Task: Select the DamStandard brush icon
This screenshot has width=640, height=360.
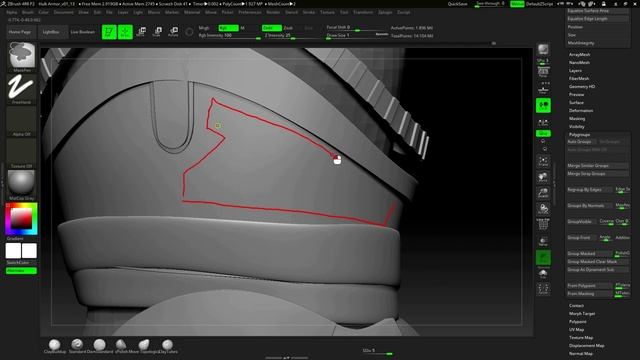Action: [100, 345]
